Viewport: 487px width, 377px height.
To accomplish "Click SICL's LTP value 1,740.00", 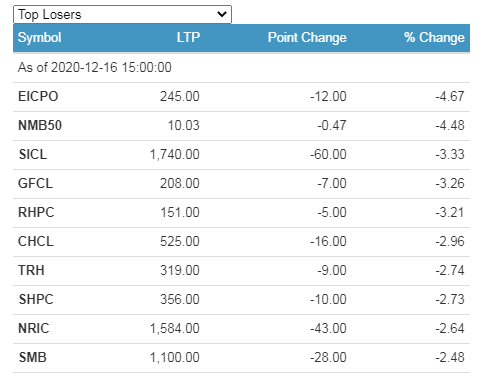I will (175, 154).
